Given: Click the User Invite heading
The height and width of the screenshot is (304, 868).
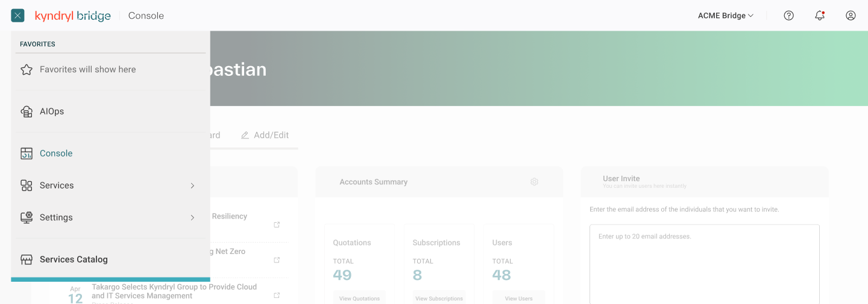Looking at the screenshot, I should pyautogui.click(x=621, y=178).
